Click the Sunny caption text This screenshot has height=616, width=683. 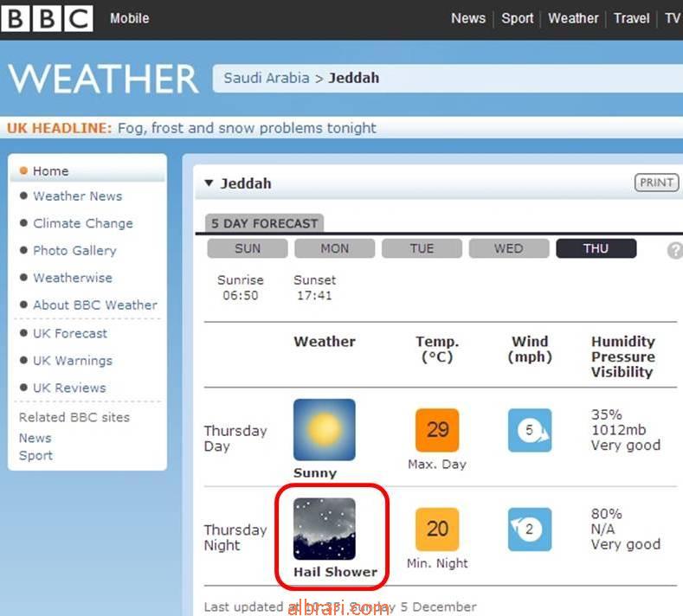coord(315,472)
